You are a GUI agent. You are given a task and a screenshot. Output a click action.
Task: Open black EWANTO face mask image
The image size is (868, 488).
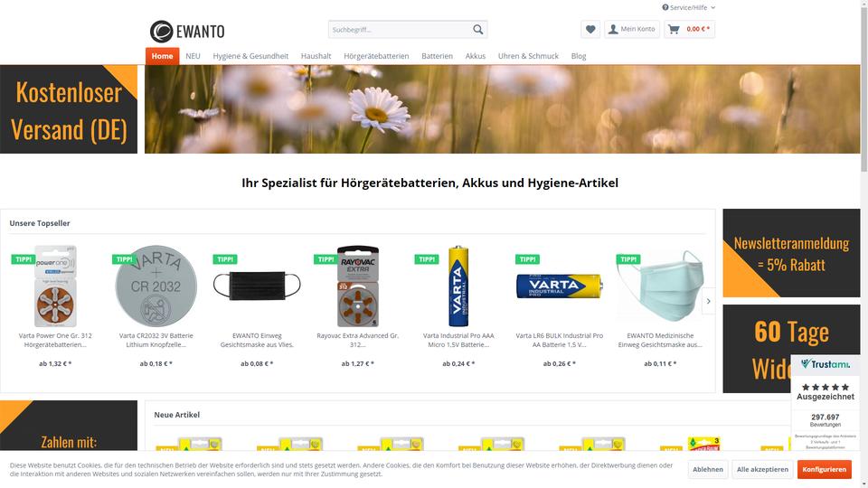pos(257,286)
